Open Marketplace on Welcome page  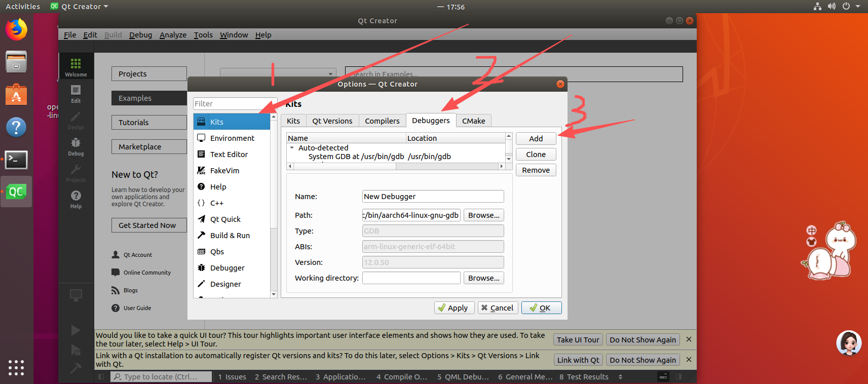coord(149,146)
